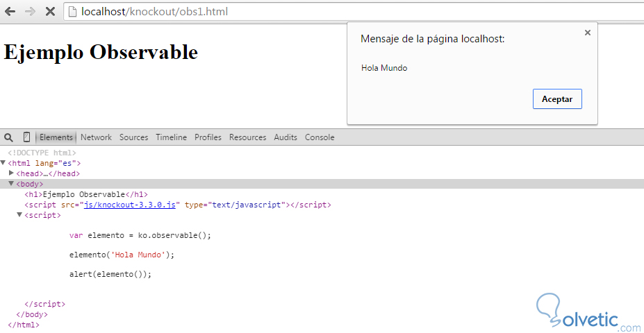Click the browser forward arrow

click(30, 12)
